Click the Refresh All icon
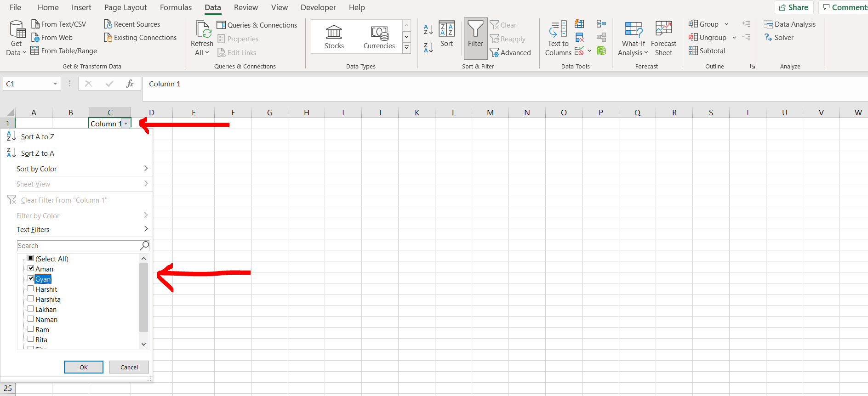This screenshot has width=868, height=396. 203,29
